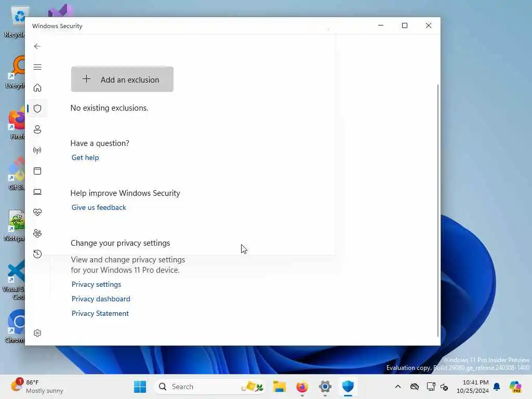Open Privacy settings link

pyautogui.click(x=96, y=284)
